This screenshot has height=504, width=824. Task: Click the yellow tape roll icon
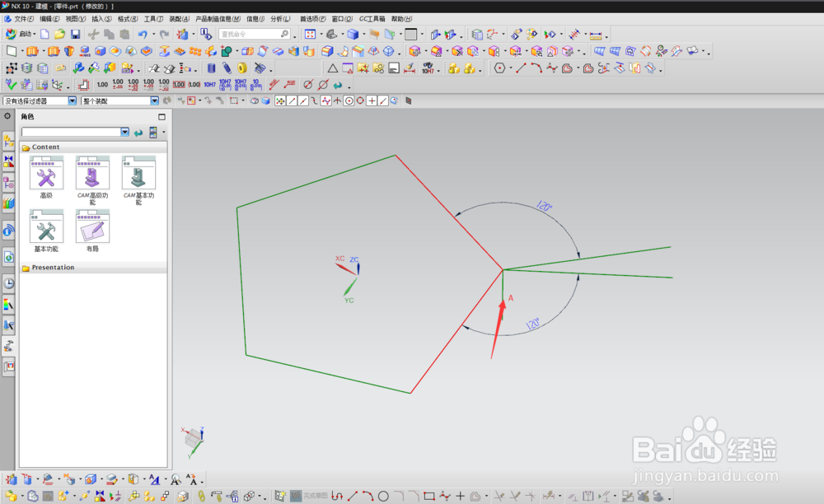pos(241,68)
